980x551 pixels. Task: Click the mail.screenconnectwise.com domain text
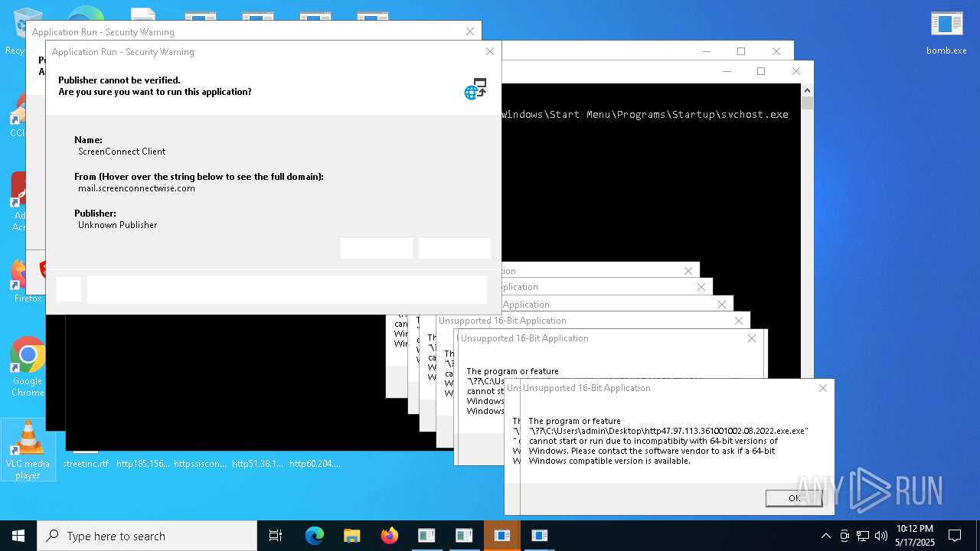(136, 188)
